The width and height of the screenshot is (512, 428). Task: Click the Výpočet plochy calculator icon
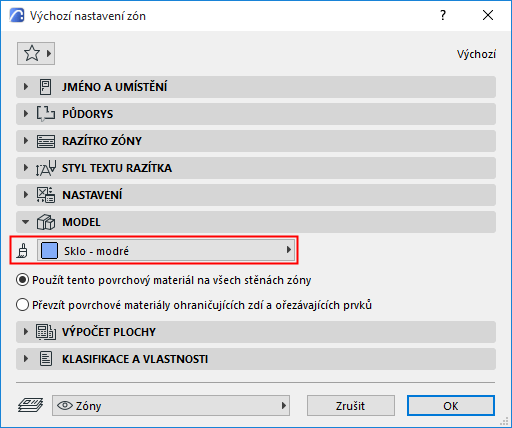point(46,332)
